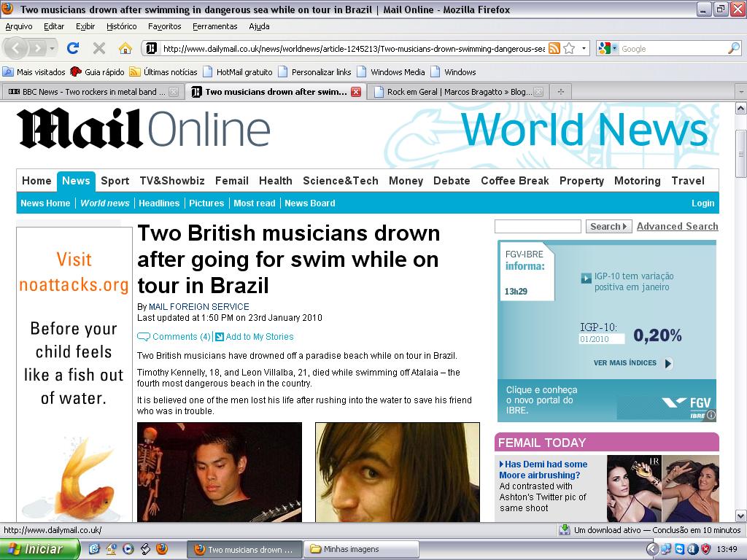Open the address bar history dropdown
The image size is (747, 560).
tap(584, 48)
